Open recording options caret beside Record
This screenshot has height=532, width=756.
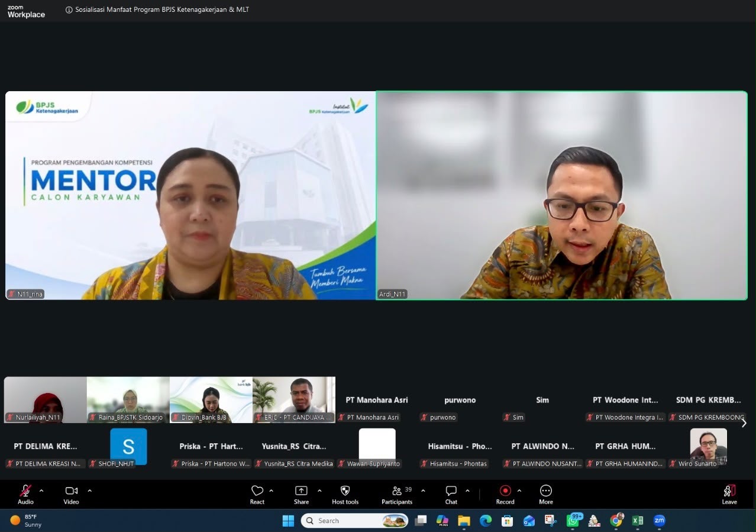[x=519, y=491]
